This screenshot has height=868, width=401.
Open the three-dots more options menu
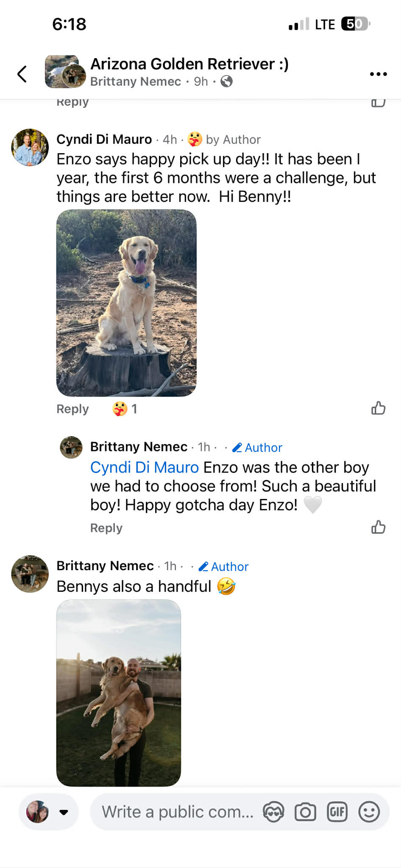click(378, 74)
